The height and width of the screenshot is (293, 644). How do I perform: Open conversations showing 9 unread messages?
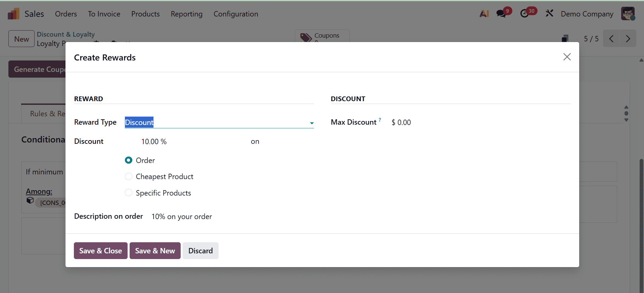tap(501, 13)
